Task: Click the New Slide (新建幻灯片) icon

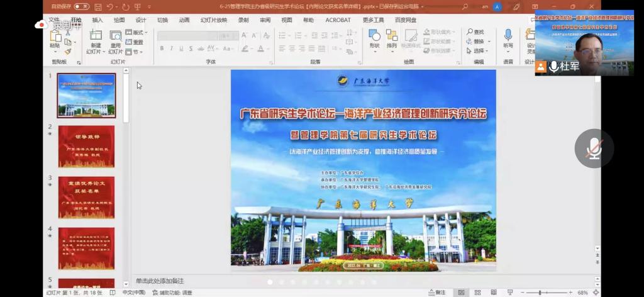Action: coord(96,36)
